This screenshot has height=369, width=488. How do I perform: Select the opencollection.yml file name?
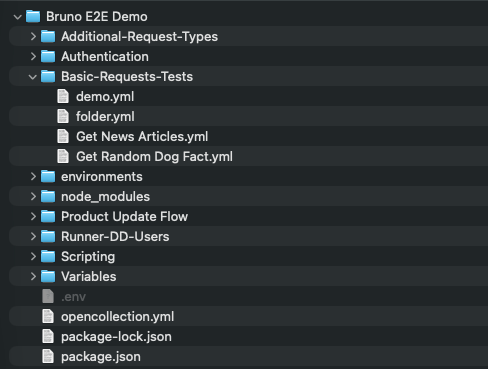(118, 317)
